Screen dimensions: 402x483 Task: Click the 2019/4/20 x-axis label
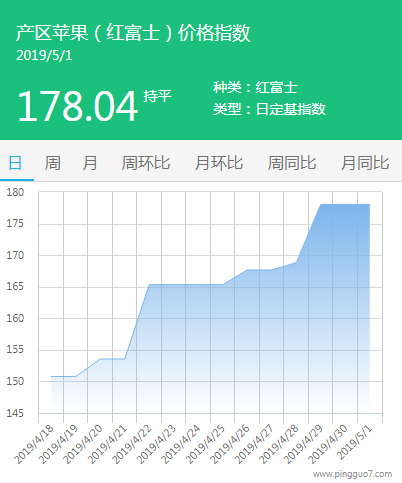pyautogui.click(x=83, y=444)
